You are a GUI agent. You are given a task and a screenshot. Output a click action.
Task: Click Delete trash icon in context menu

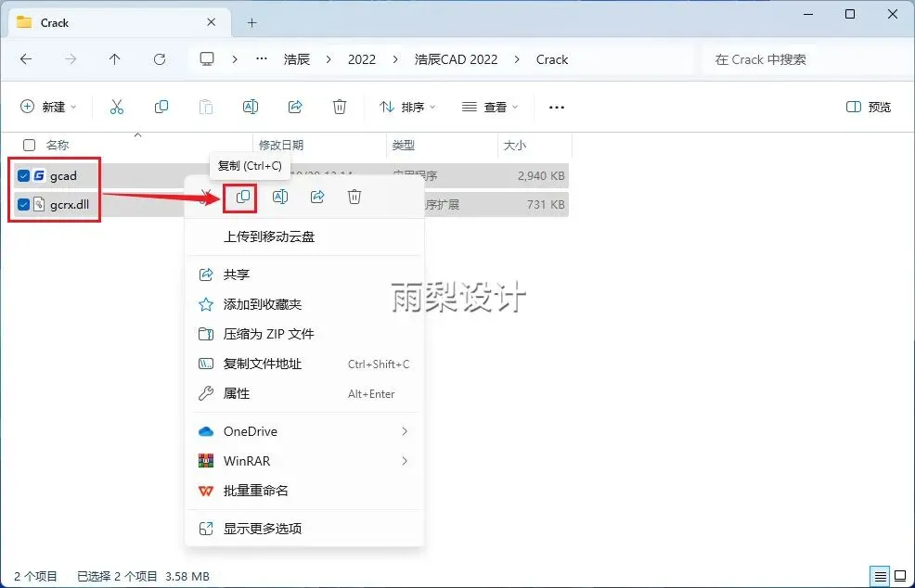click(x=354, y=198)
